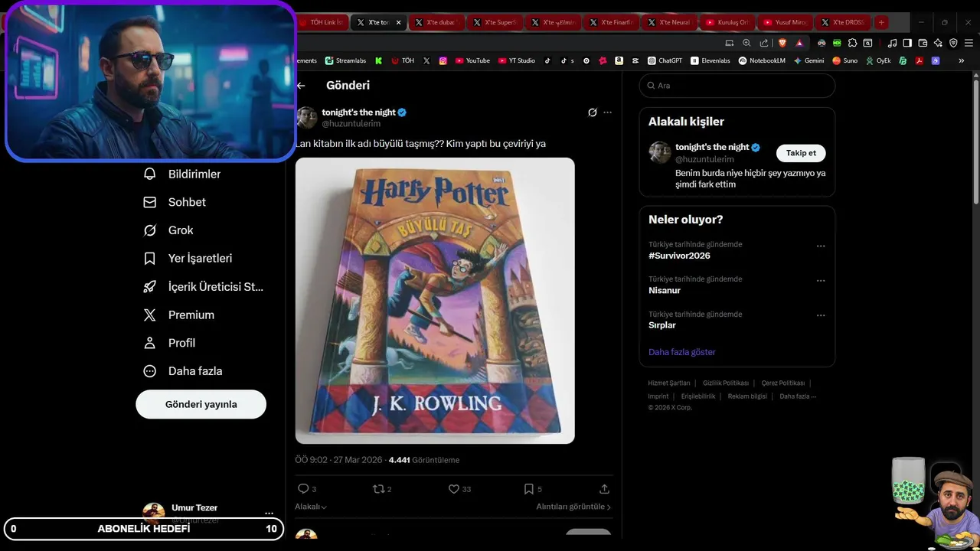
Task: Switch to the X'te SuperS browser tab
Action: pos(494,22)
